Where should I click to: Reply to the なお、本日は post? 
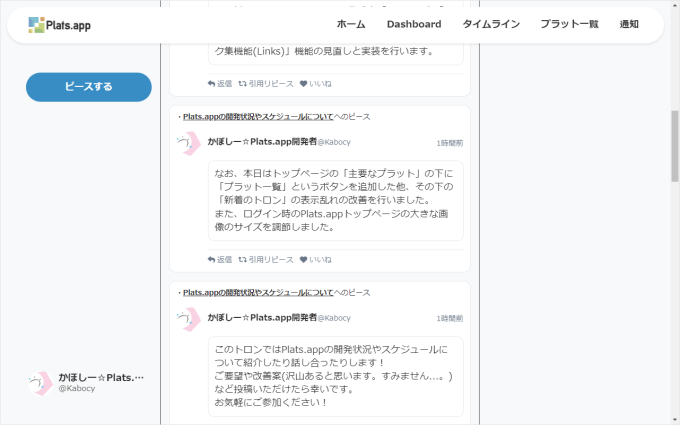[x=220, y=259]
